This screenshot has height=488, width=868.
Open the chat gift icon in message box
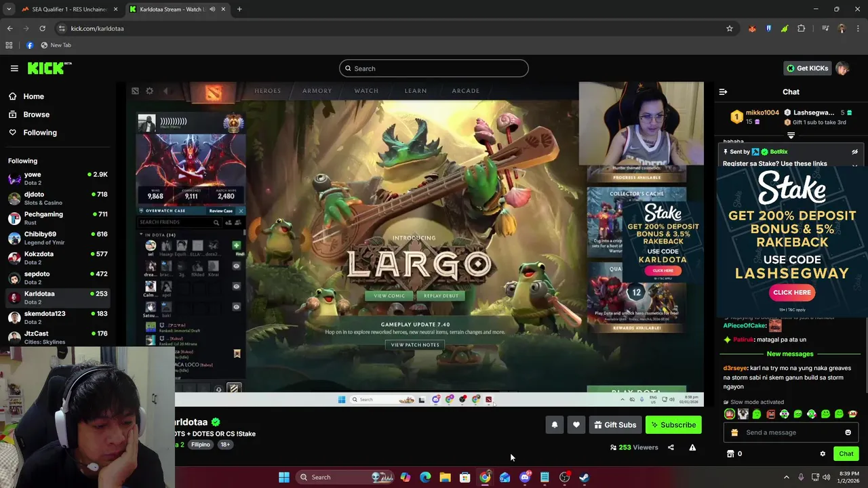(x=734, y=432)
